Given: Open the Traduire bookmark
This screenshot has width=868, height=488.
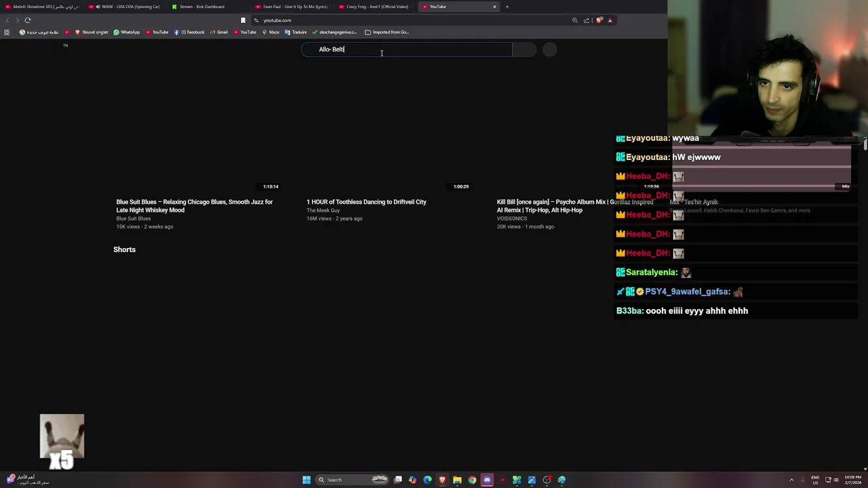Looking at the screenshot, I should [x=296, y=32].
